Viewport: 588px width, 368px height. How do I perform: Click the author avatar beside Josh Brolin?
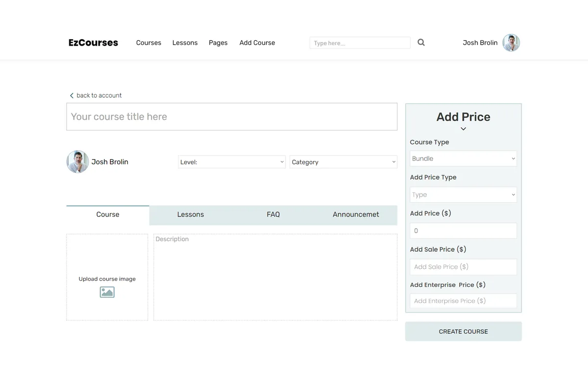[77, 162]
